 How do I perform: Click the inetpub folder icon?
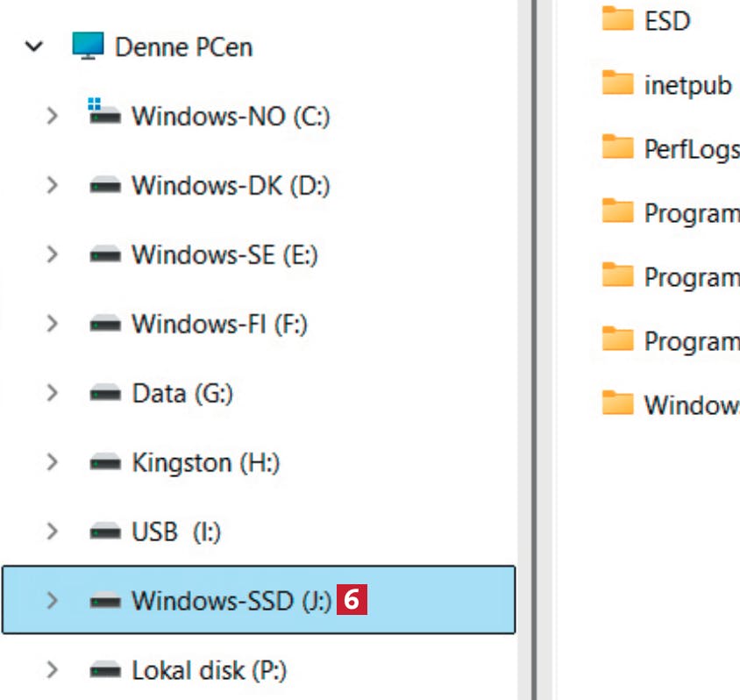pos(618,82)
